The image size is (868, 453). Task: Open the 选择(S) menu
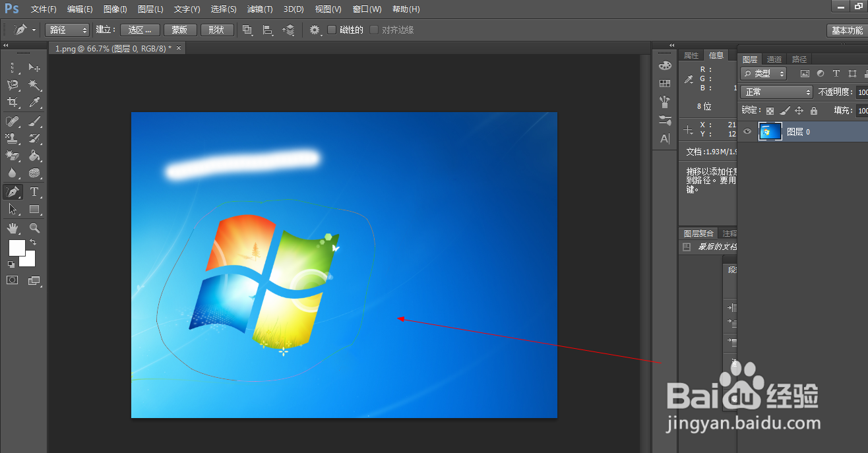224,9
